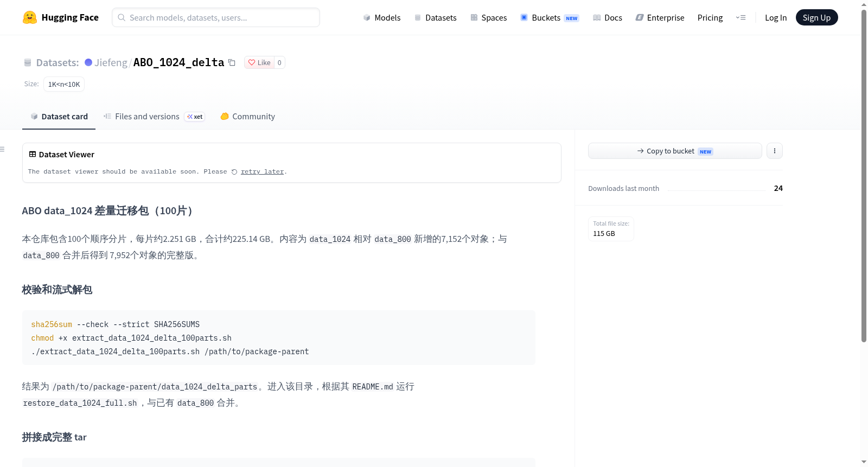Click the Dataset Viewer heading
Viewport: 868px width, 467px height.
[x=67, y=155]
